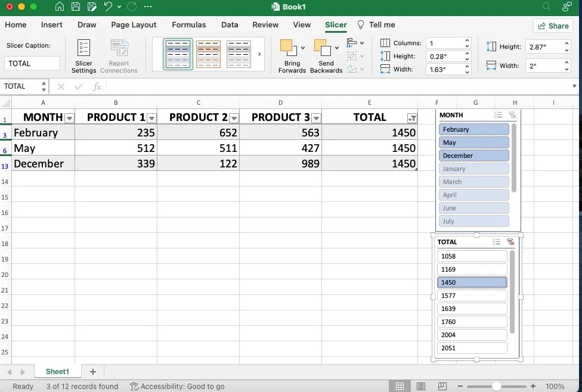582x392 pixels.
Task: Enable Multi-Select on the TOTAL slicer
Action: (497, 242)
